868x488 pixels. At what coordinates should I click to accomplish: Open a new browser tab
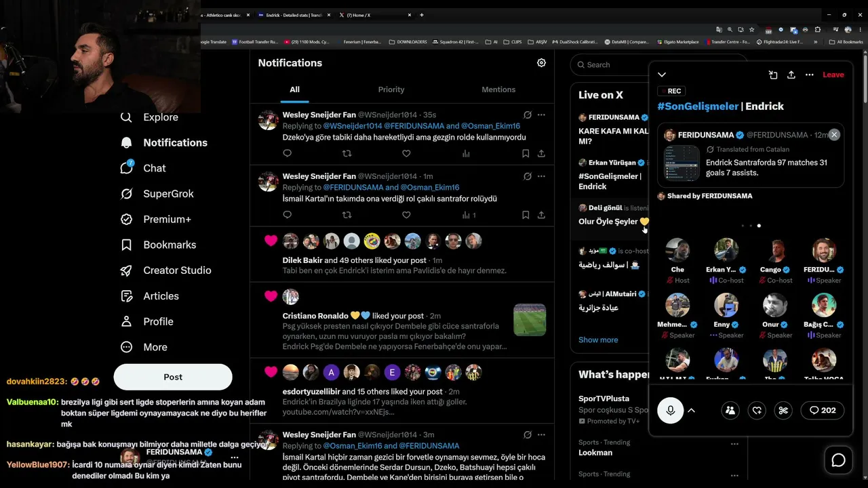point(422,15)
